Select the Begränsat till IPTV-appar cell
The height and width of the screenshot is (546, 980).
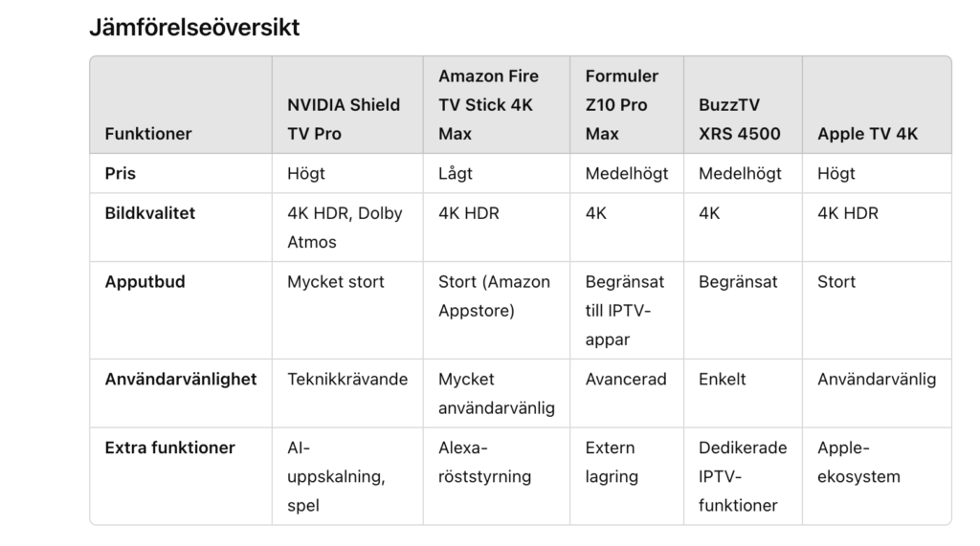[624, 311]
